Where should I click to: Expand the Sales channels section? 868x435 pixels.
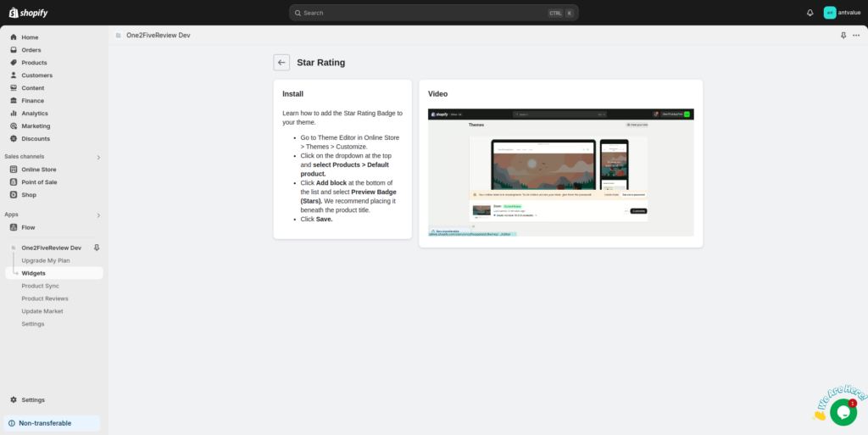tap(98, 157)
